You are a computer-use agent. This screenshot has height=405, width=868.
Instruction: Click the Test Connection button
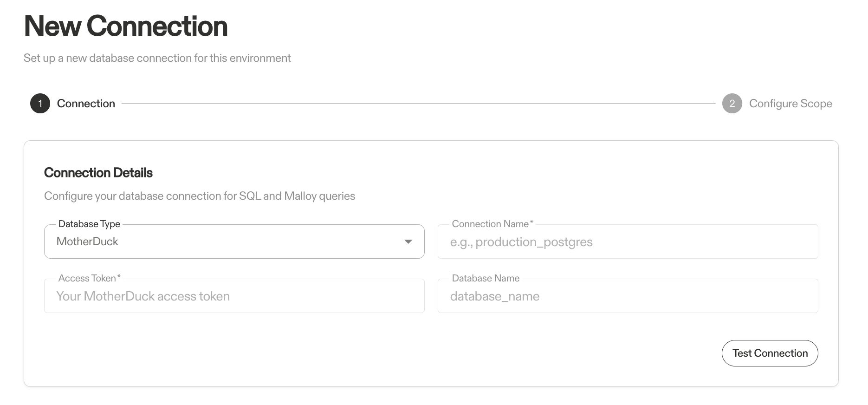point(770,353)
